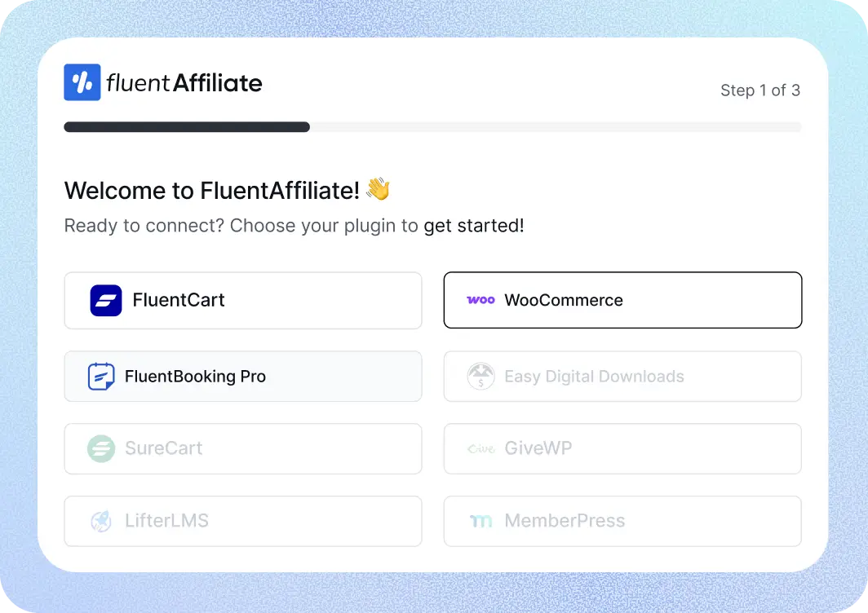Click the FluentAffiliate logo icon
Image resolution: width=868 pixels, height=613 pixels.
pyautogui.click(x=82, y=82)
